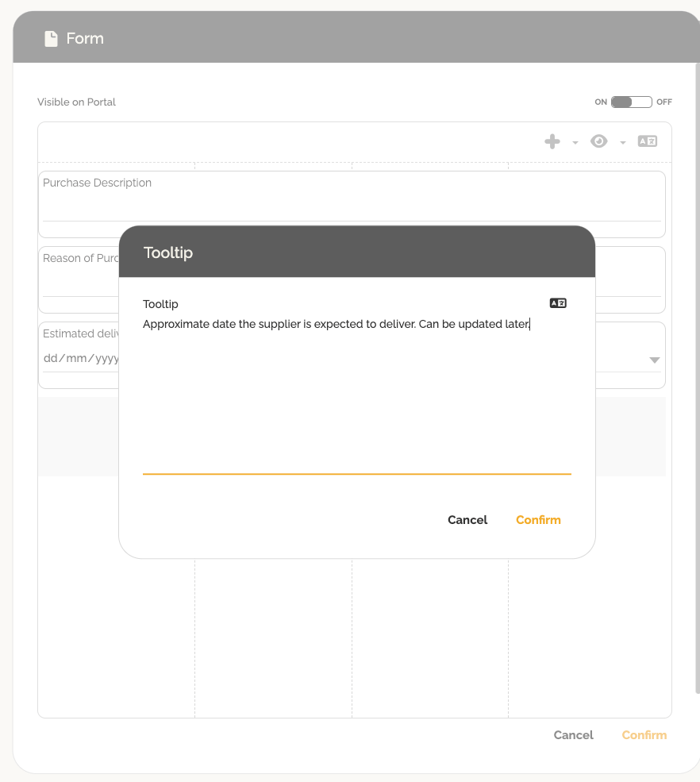
Task: Click the Form document icon in header
Action: (51, 39)
